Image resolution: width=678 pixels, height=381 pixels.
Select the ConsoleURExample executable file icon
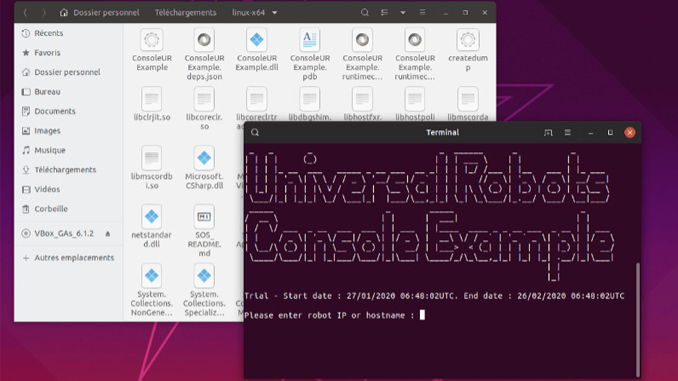point(152,40)
